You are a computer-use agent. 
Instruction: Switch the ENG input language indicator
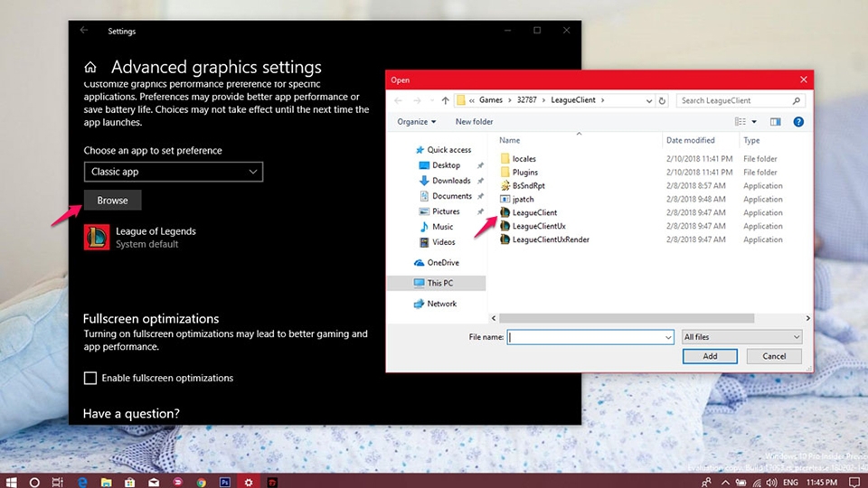tap(790, 483)
